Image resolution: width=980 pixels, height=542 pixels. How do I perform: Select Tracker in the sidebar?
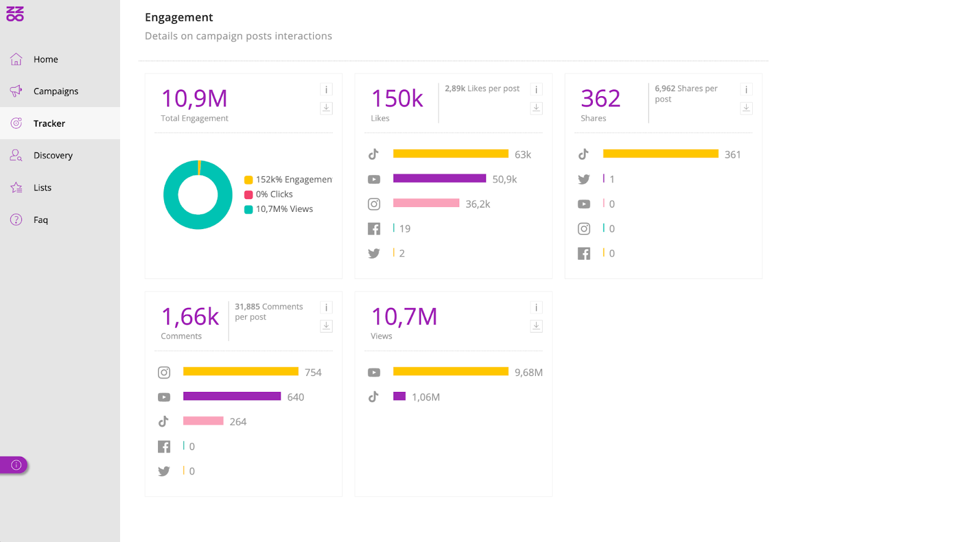[x=49, y=123]
